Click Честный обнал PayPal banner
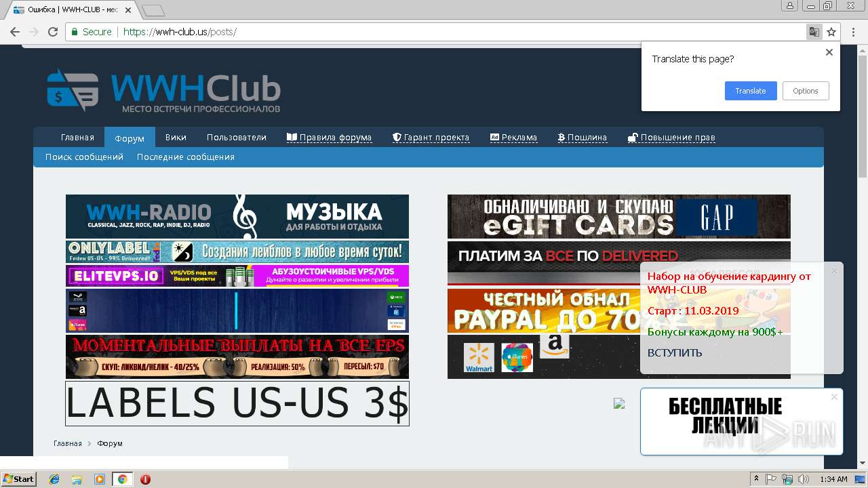The image size is (868, 488). pyautogui.click(x=618, y=310)
